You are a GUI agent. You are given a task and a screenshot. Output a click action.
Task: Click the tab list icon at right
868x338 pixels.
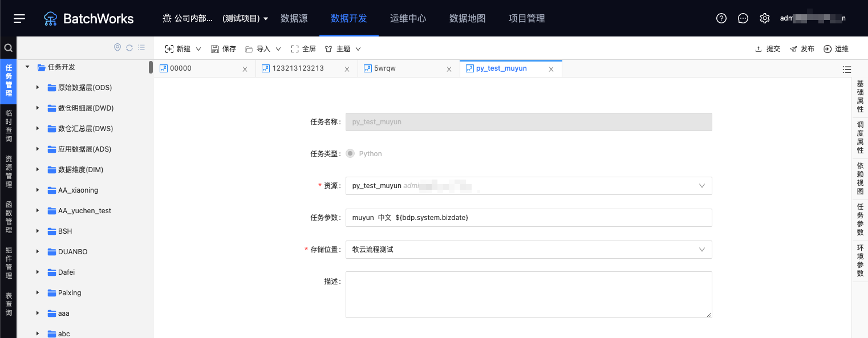point(847,70)
